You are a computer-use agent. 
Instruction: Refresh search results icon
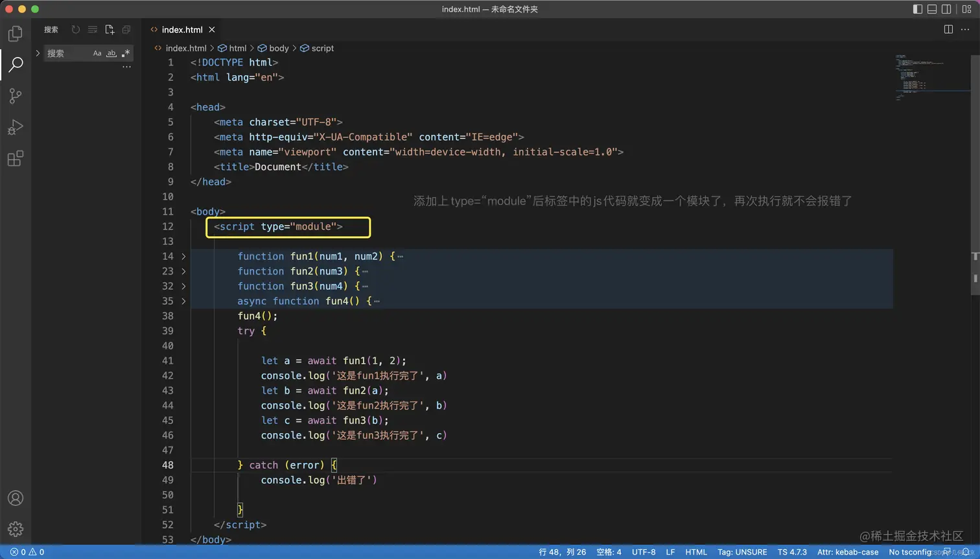[x=76, y=29]
